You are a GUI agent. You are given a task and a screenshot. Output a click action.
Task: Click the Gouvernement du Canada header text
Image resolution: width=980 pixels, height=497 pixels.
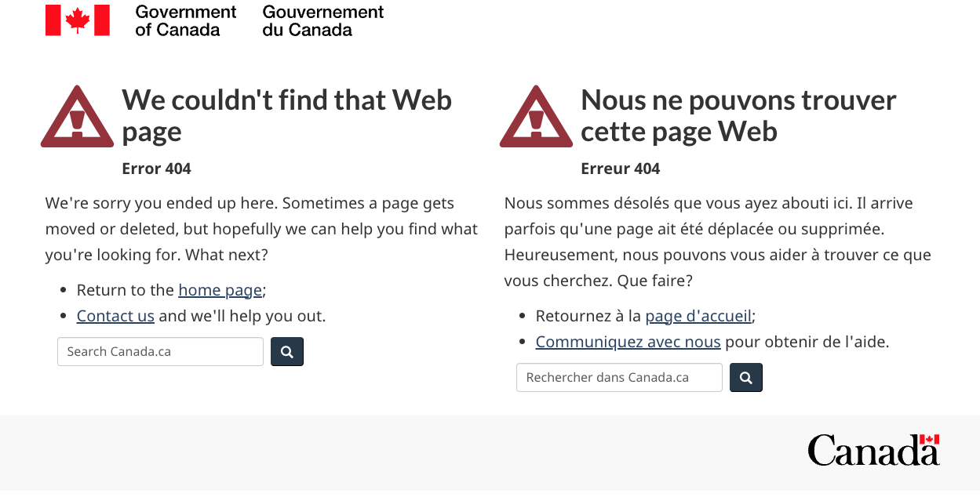[322, 20]
